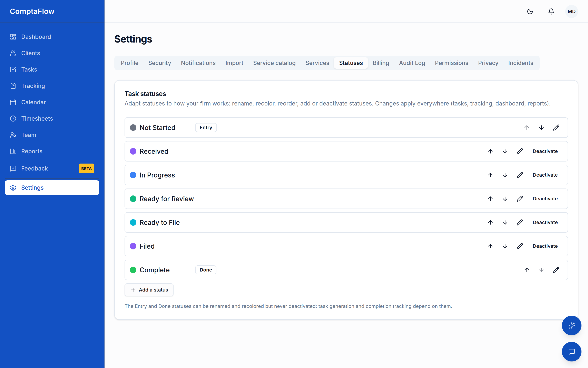Open Timesheets in sidebar
This screenshot has height=368, width=588.
tap(52, 119)
